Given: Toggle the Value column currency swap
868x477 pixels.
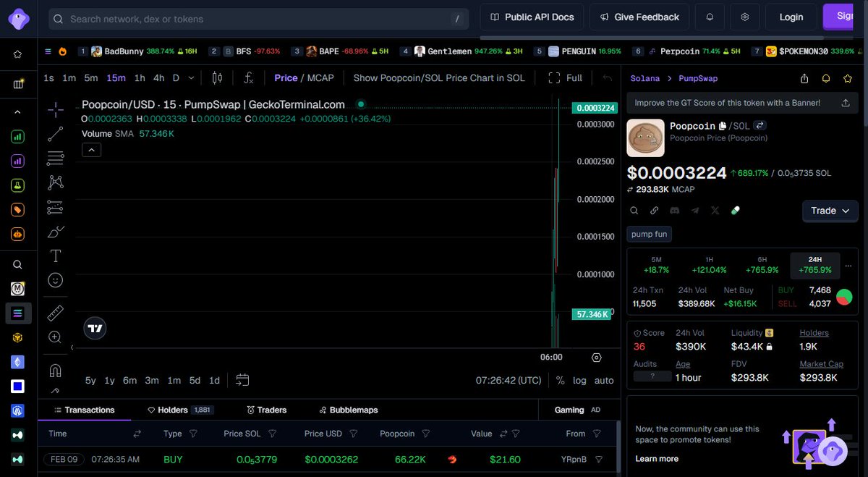Looking at the screenshot, I should point(502,434).
